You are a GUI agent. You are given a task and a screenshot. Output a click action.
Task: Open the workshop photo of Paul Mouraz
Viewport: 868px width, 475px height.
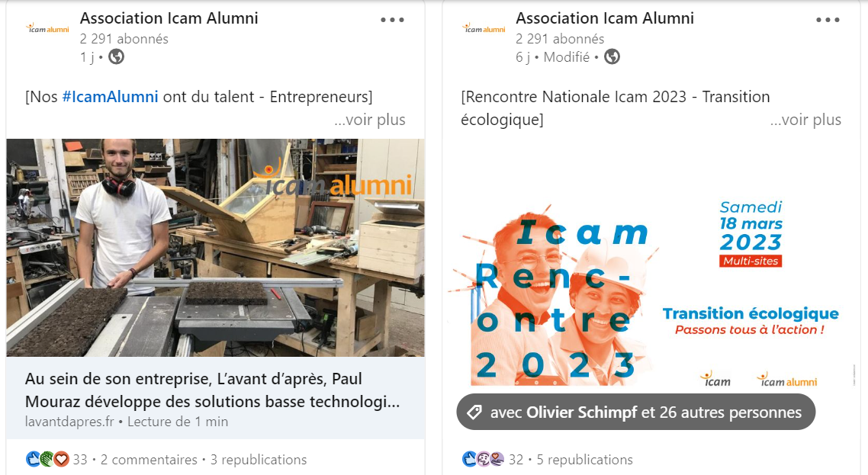[x=215, y=247]
